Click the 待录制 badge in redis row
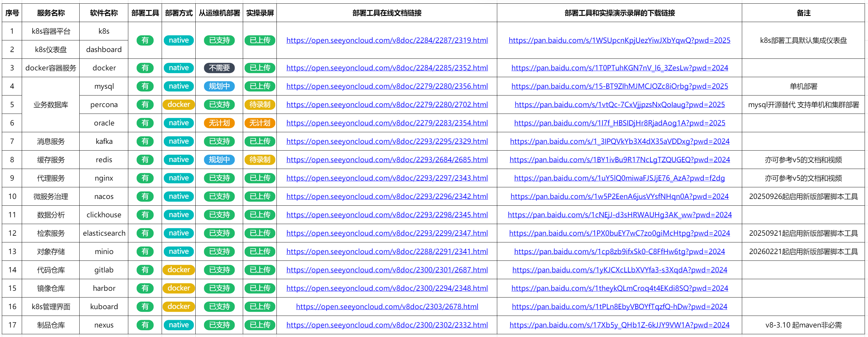The height and width of the screenshot is (337, 868). (x=260, y=160)
